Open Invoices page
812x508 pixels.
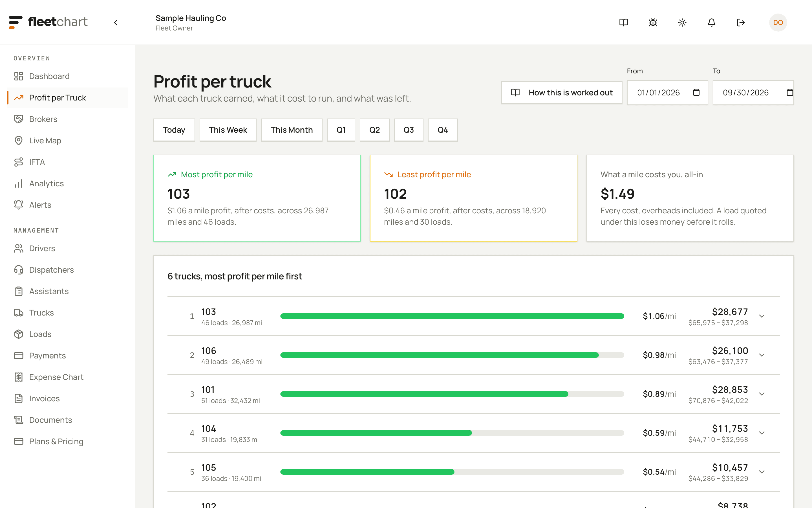(67, 398)
